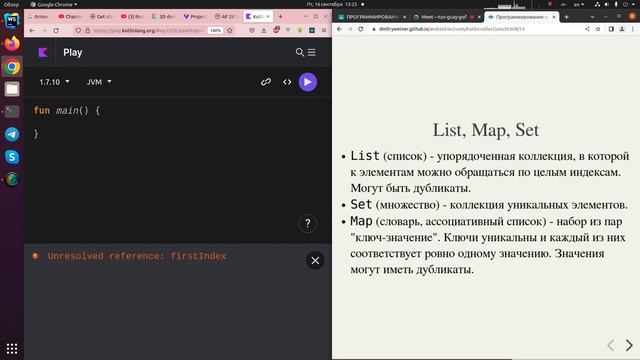Open a new tab in Firefox window
640x360 pixels.
(280, 16)
